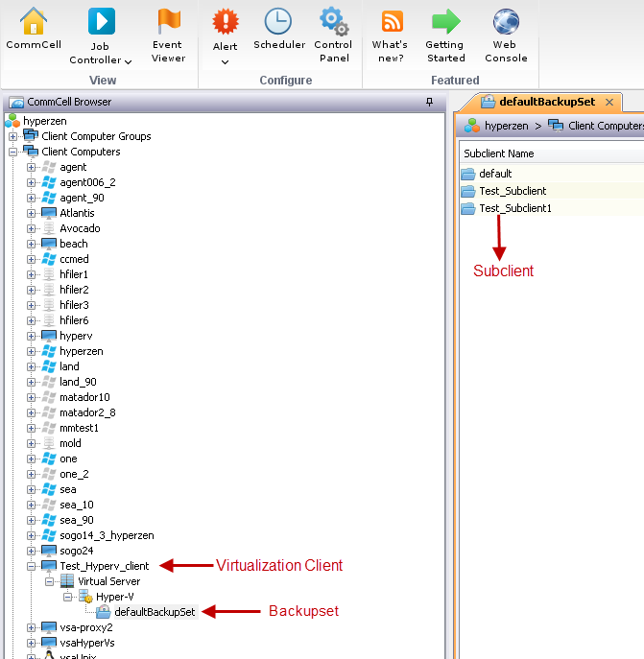This screenshot has height=659, width=644.
Task: Open the Scheduler clock icon
Action: click(x=278, y=20)
